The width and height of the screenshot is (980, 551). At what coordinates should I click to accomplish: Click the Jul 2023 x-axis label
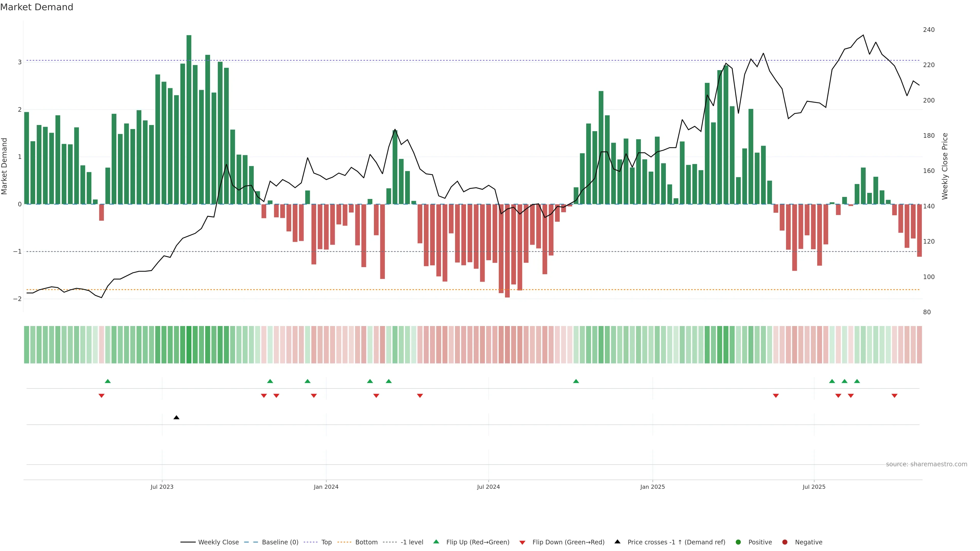click(x=162, y=487)
